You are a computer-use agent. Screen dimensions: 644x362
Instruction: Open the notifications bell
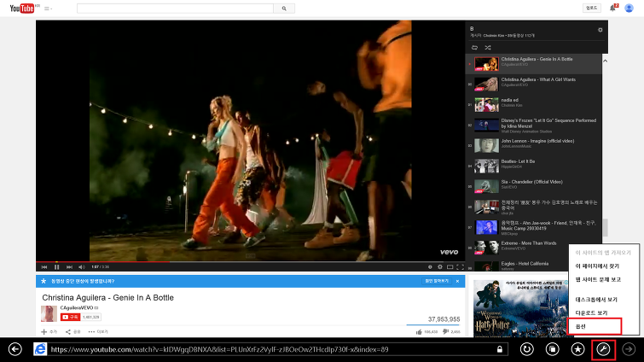(612, 8)
